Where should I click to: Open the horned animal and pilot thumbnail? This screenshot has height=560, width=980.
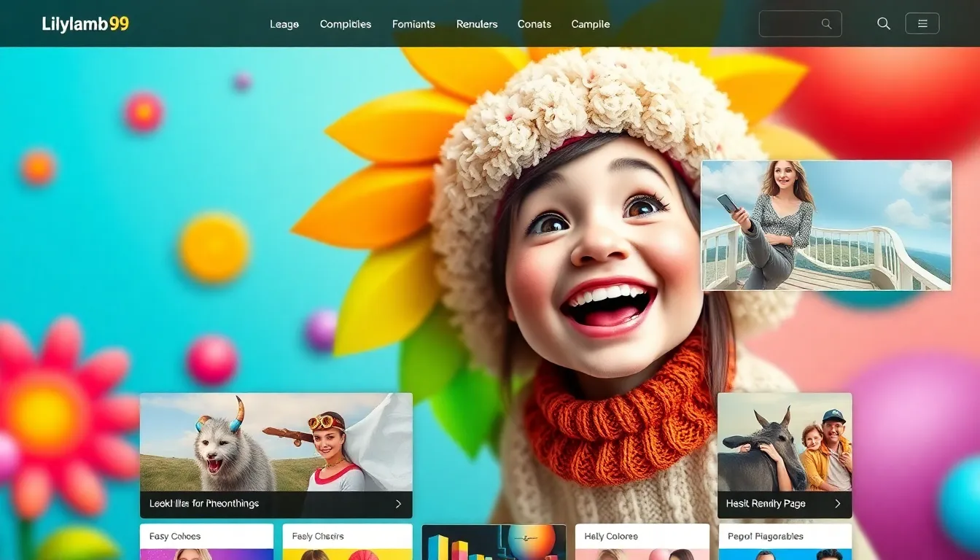276,442
